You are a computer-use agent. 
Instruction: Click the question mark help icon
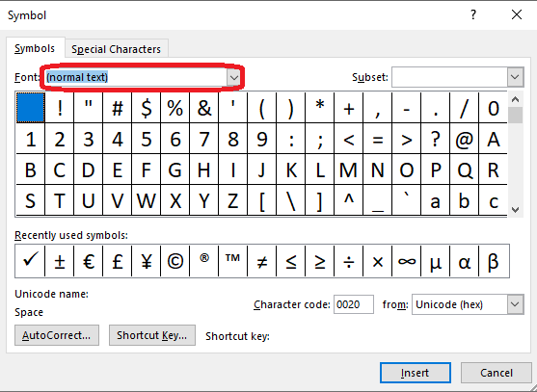pos(473,14)
